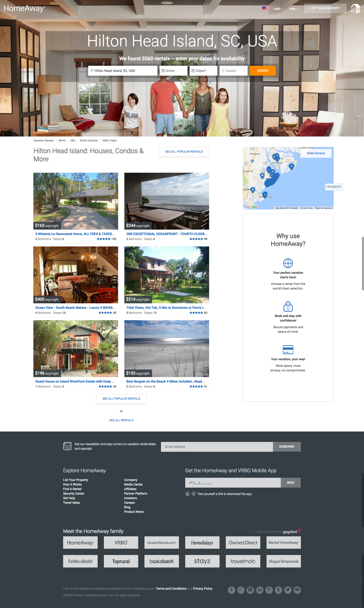Open the LinkedIn social icon
Screen dimensions: 364x608
[x=260, y=590]
